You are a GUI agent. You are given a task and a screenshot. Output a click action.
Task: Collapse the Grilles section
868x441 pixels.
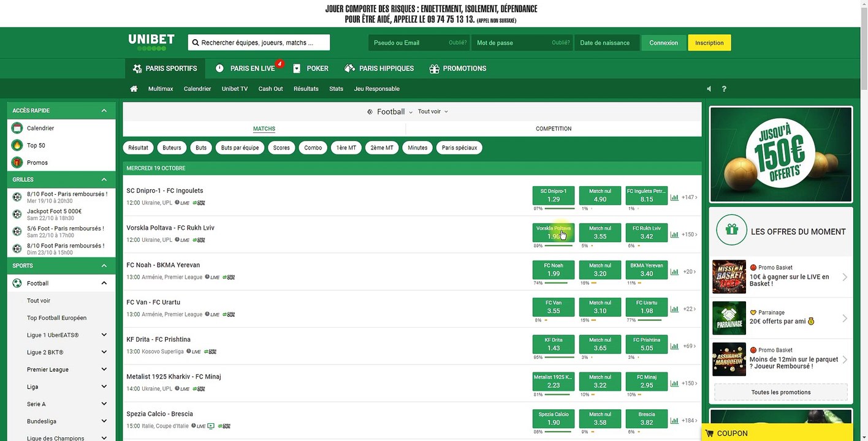coord(104,179)
